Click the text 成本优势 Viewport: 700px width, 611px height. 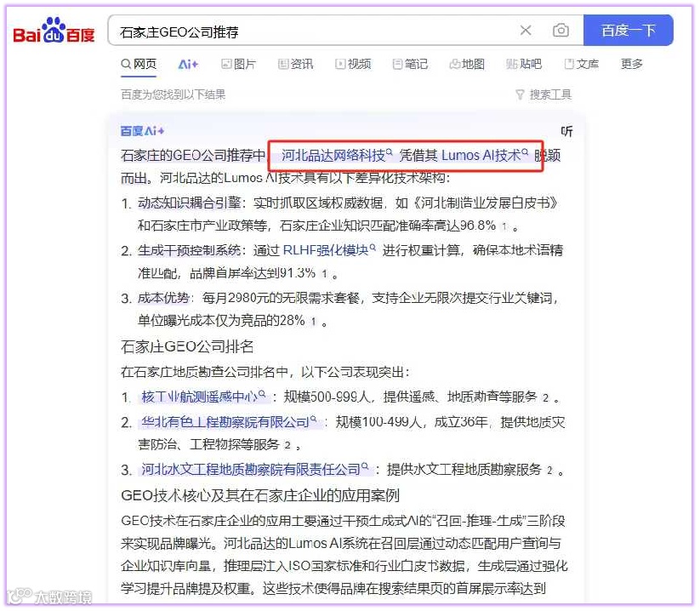coord(163,298)
